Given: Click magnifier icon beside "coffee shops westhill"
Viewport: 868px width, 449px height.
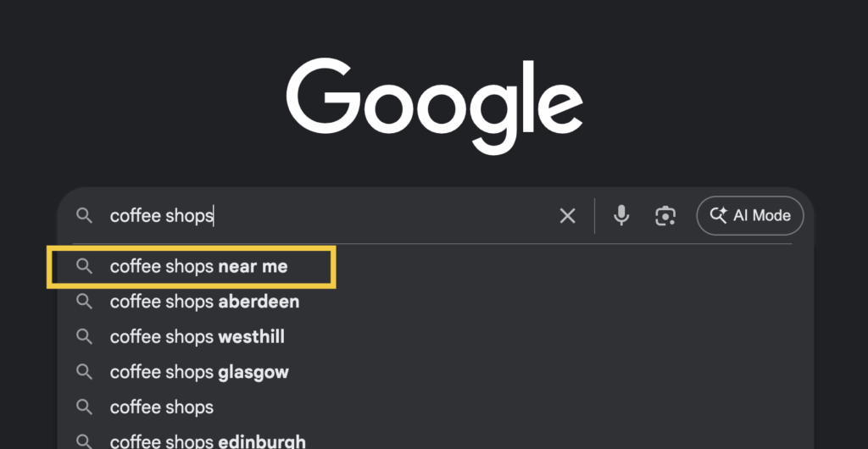Looking at the screenshot, I should [x=84, y=336].
